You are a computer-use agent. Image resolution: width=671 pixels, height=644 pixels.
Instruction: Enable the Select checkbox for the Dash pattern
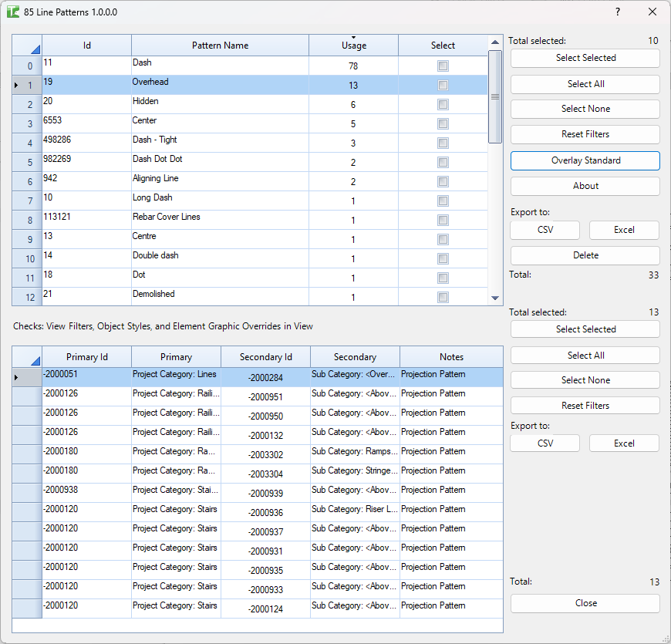tap(443, 66)
